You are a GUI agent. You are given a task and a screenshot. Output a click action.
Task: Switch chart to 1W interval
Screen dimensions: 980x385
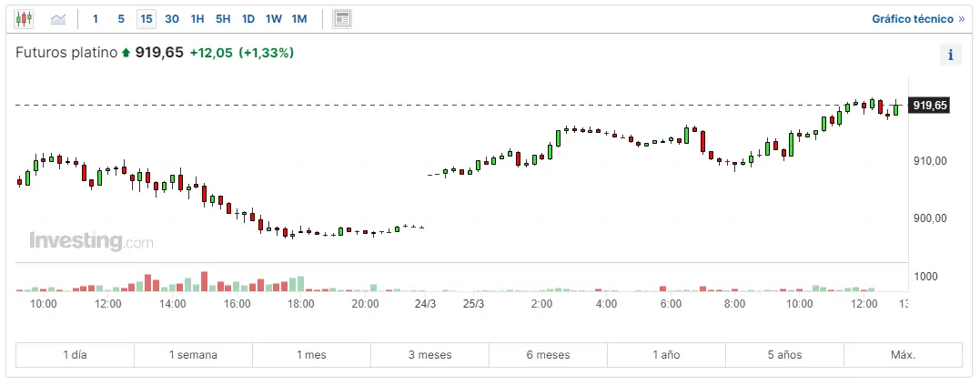[274, 18]
